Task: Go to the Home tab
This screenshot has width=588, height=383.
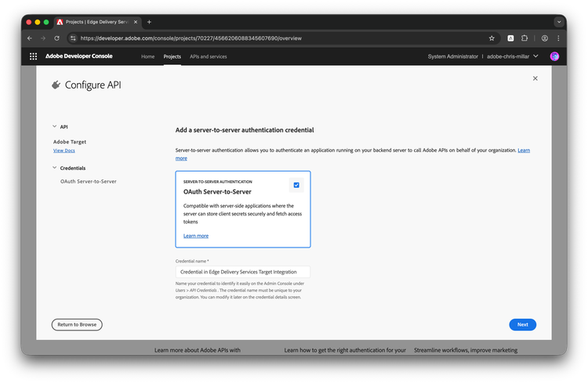Action: pyautogui.click(x=147, y=56)
